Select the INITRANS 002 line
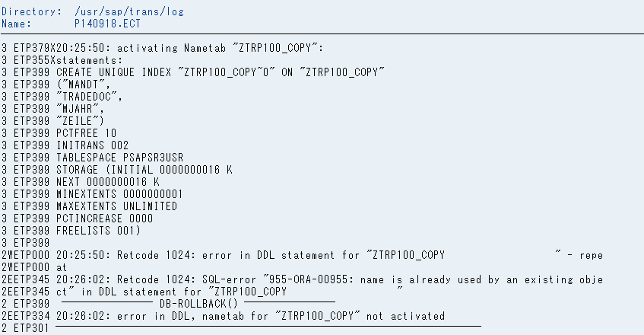This screenshot has width=644, height=335. click(x=65, y=145)
